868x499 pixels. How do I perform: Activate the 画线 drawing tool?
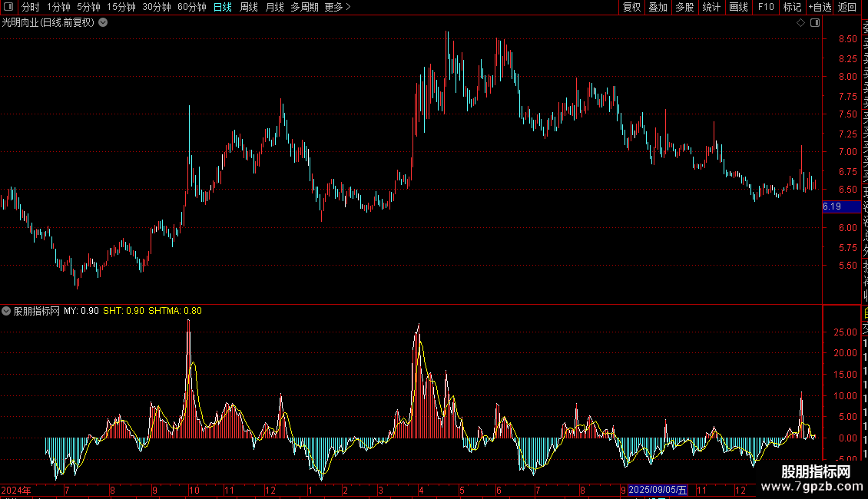(738, 7)
